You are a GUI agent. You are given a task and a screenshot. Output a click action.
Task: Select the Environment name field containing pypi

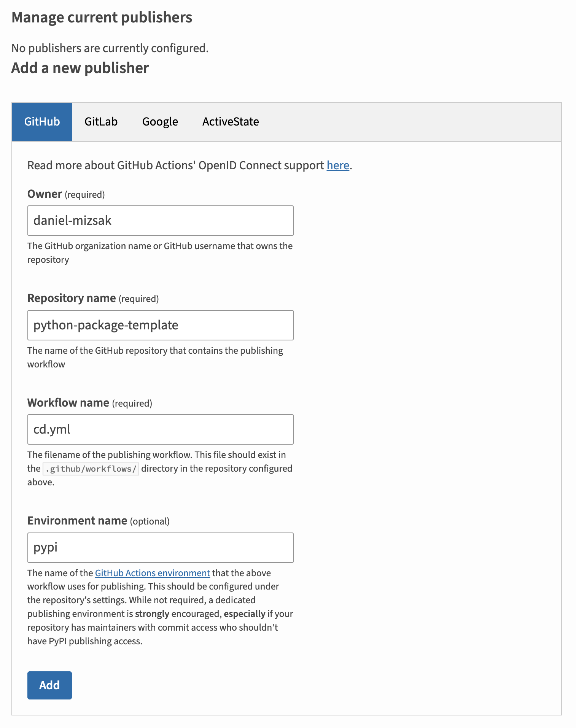(160, 548)
